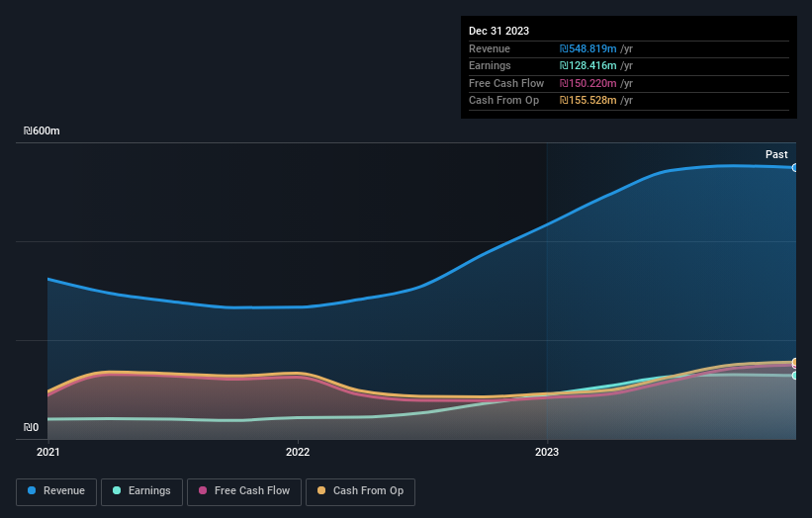Toggle the Revenue legend button
Screen dimensions: 812x518
(56, 491)
